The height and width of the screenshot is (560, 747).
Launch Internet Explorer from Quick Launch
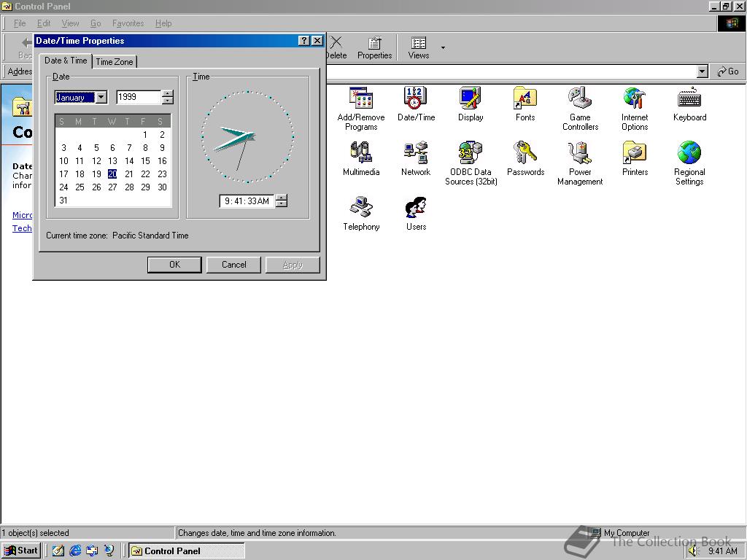(x=75, y=551)
